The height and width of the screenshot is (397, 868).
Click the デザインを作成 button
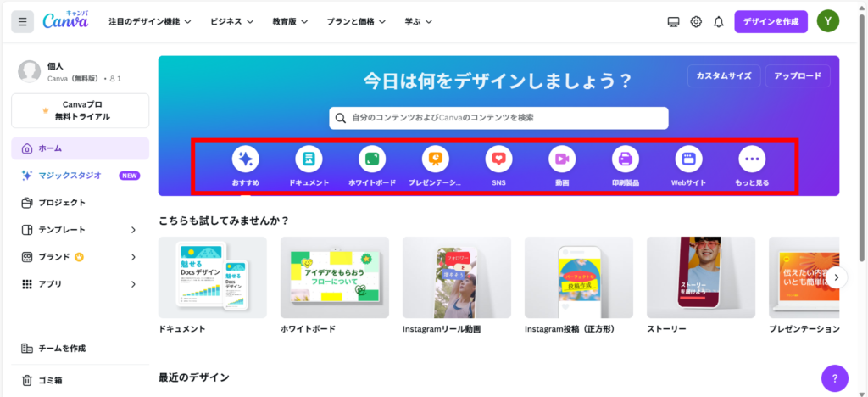point(771,21)
